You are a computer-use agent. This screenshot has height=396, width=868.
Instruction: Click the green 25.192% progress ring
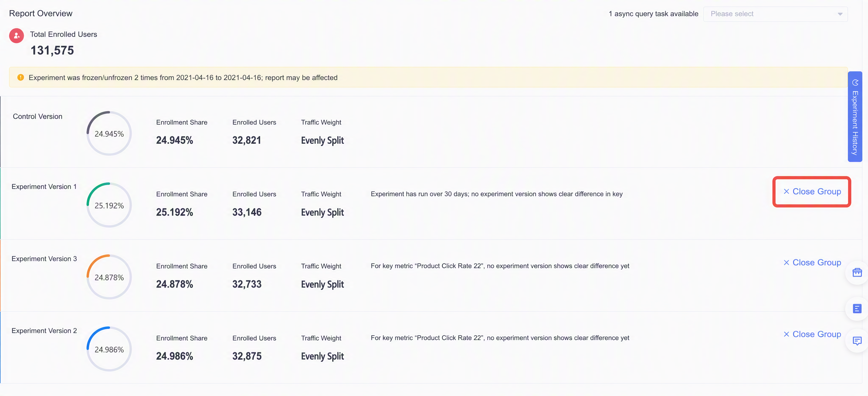109,205
